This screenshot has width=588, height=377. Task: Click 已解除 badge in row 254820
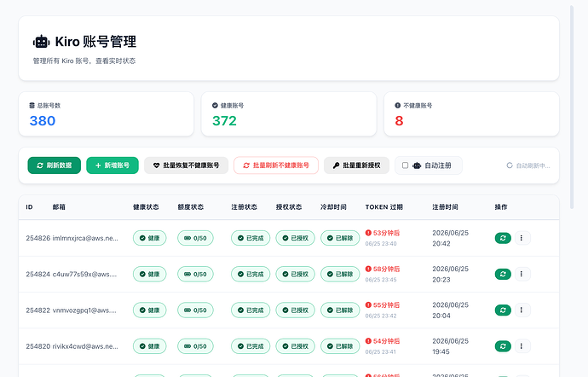340,346
